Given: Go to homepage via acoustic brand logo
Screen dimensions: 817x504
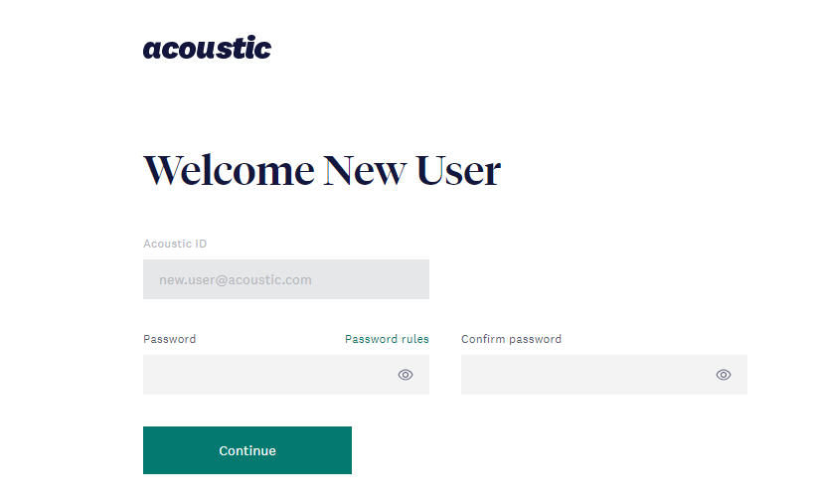Looking at the screenshot, I should coord(208,48).
